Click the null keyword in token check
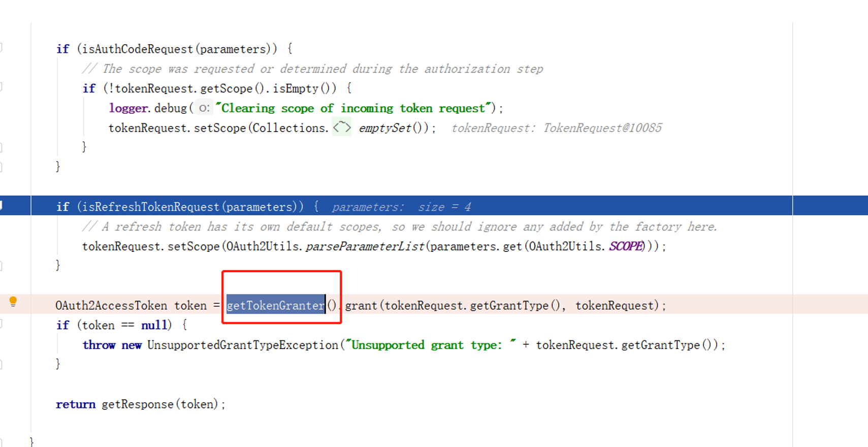This screenshot has width=868, height=447. [153, 325]
